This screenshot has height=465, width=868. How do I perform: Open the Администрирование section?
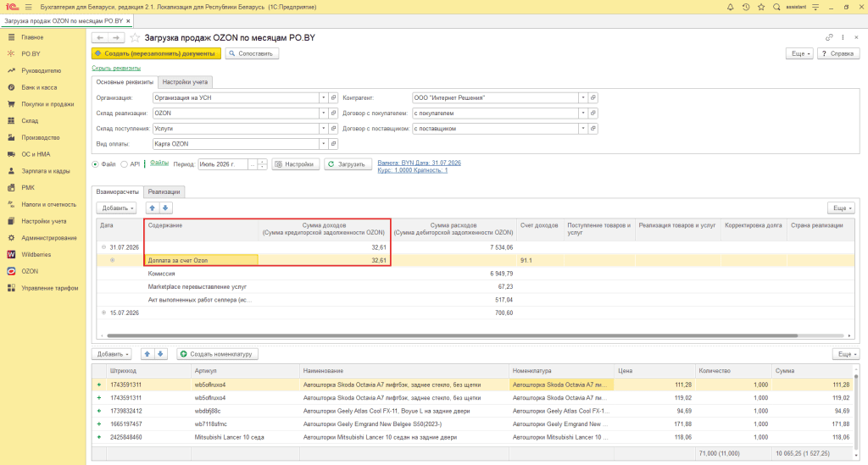click(x=48, y=238)
